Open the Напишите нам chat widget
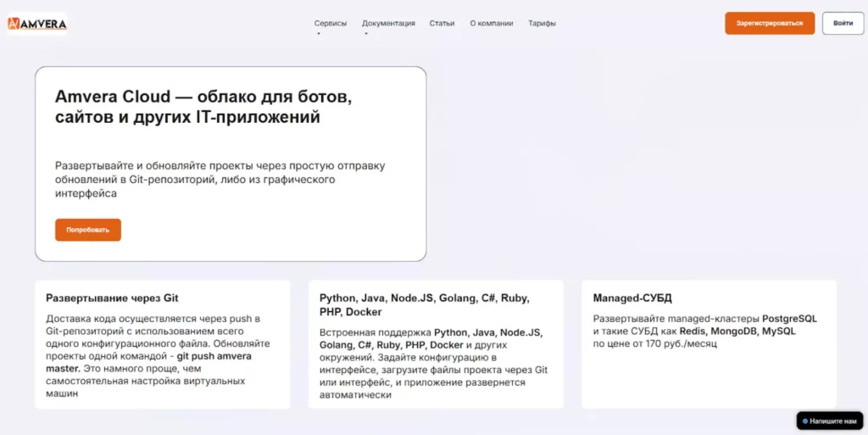This screenshot has width=868, height=435. coord(831,421)
